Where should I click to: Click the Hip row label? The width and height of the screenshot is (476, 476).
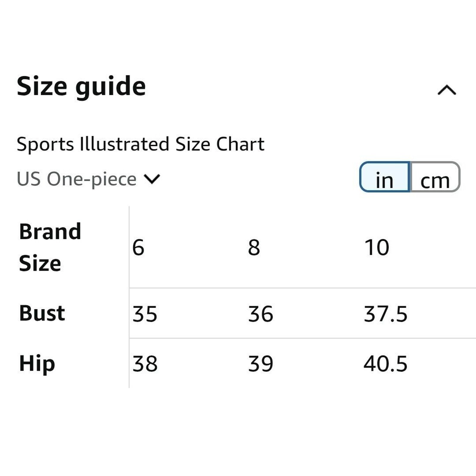click(x=37, y=364)
